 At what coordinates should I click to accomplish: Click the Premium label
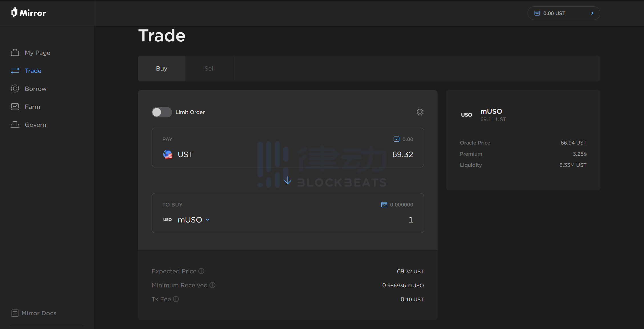tap(471, 154)
